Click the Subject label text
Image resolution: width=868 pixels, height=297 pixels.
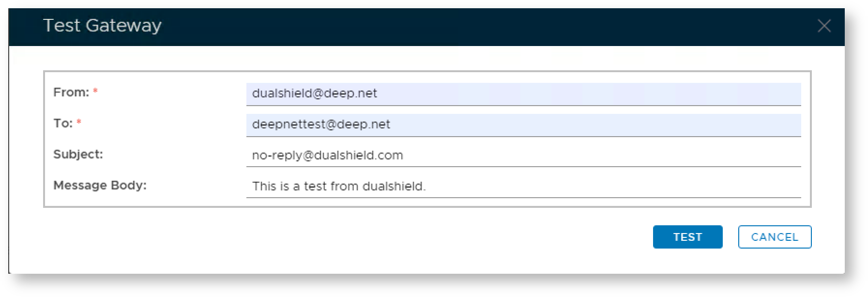click(78, 155)
